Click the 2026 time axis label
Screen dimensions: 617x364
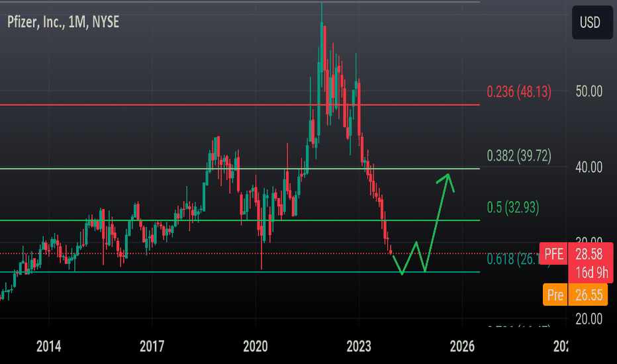click(x=462, y=347)
